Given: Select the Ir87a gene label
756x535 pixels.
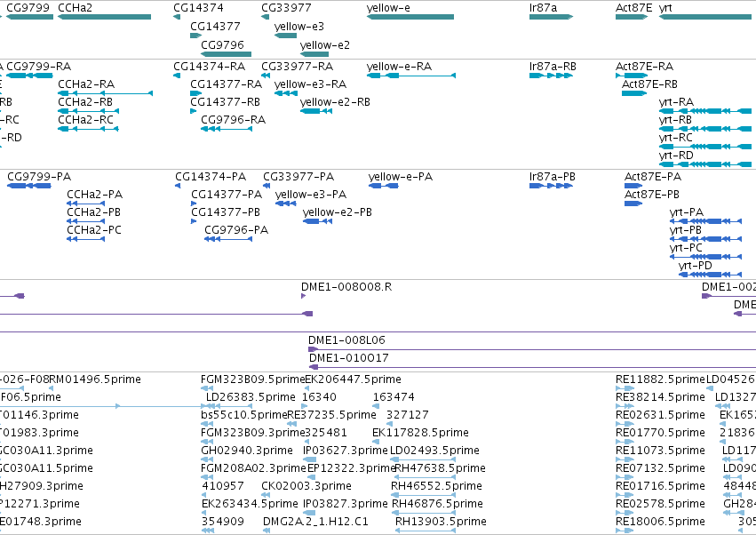Looking at the screenshot, I should pos(543,8).
